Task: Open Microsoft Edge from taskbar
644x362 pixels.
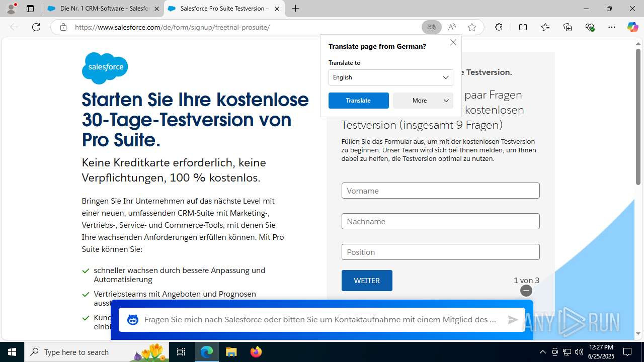Action: [207, 352]
